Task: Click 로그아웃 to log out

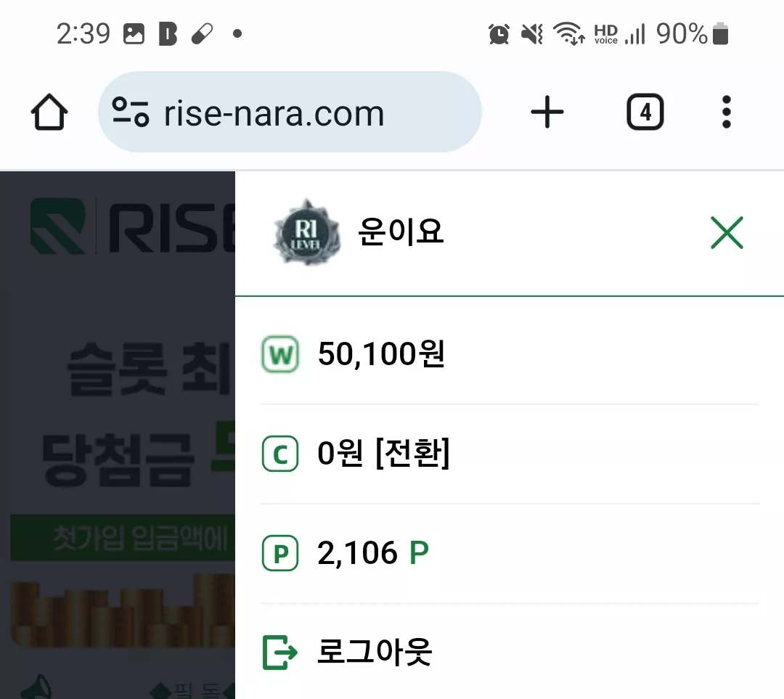Action: [375, 652]
